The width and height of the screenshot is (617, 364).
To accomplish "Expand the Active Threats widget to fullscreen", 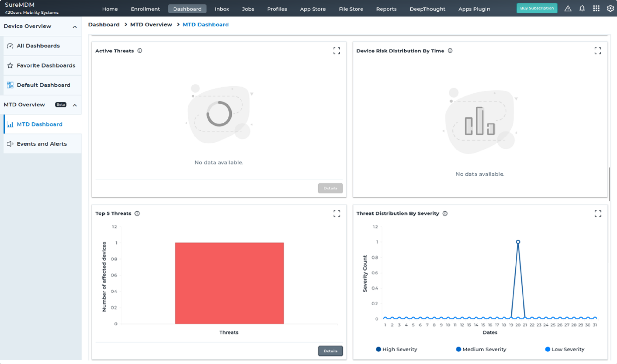I will (x=337, y=51).
